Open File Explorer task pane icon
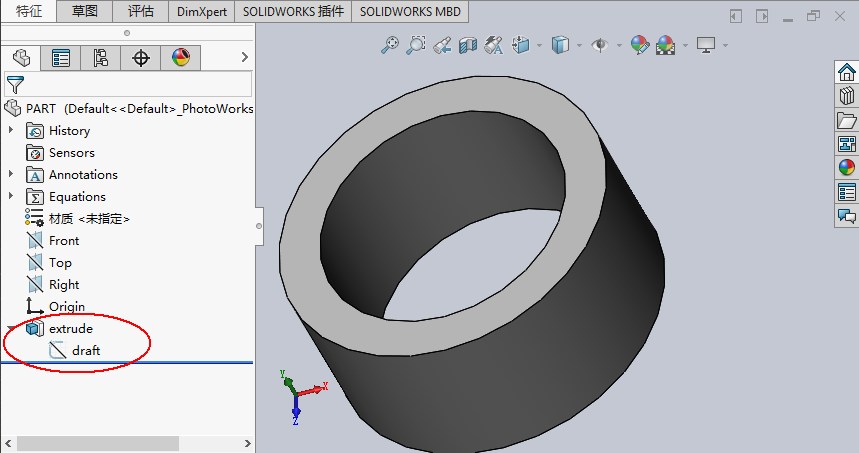859x453 pixels. coord(846,120)
